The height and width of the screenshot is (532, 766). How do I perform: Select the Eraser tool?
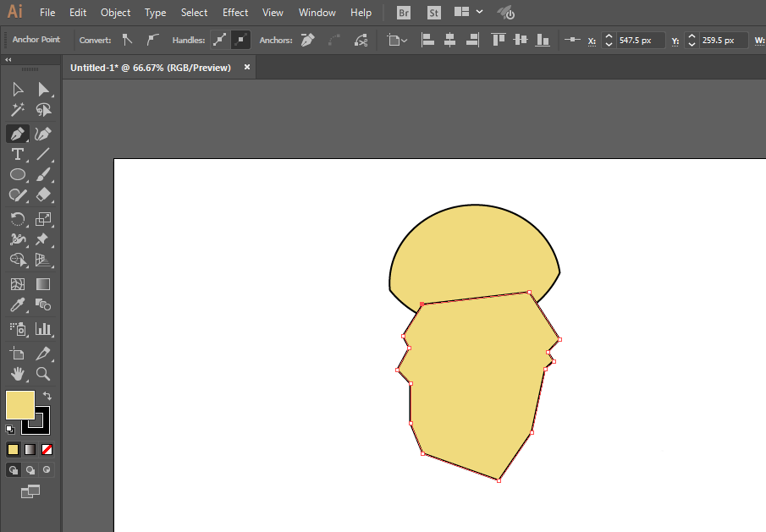[x=43, y=195]
